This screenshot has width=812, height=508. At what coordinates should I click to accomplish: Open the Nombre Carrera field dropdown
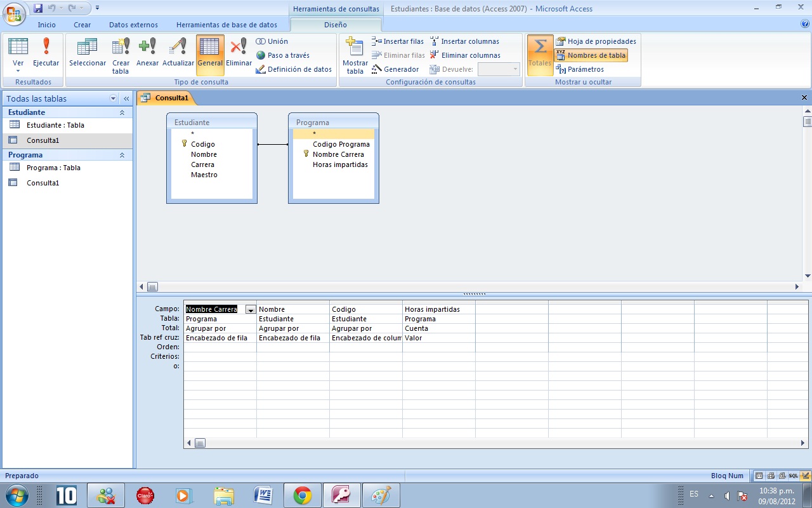[250, 310]
